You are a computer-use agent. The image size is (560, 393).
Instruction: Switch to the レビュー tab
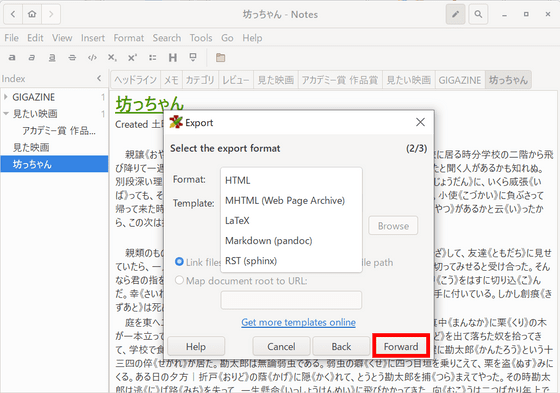pyautogui.click(x=236, y=80)
